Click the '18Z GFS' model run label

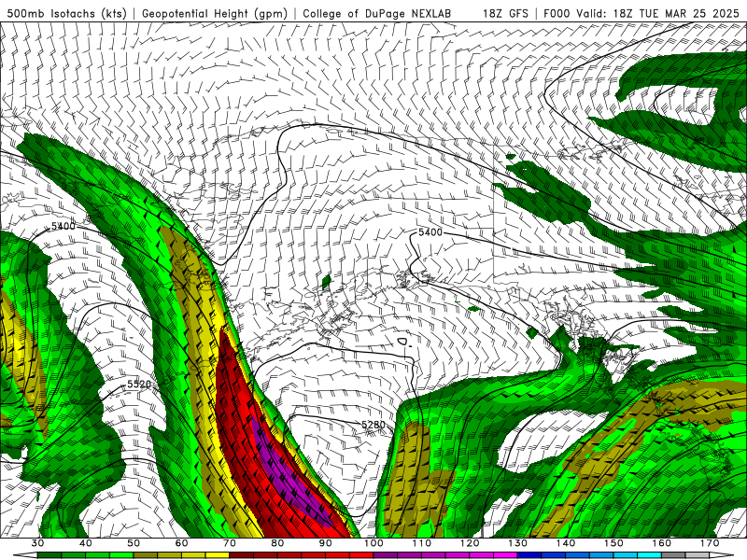[x=505, y=13]
